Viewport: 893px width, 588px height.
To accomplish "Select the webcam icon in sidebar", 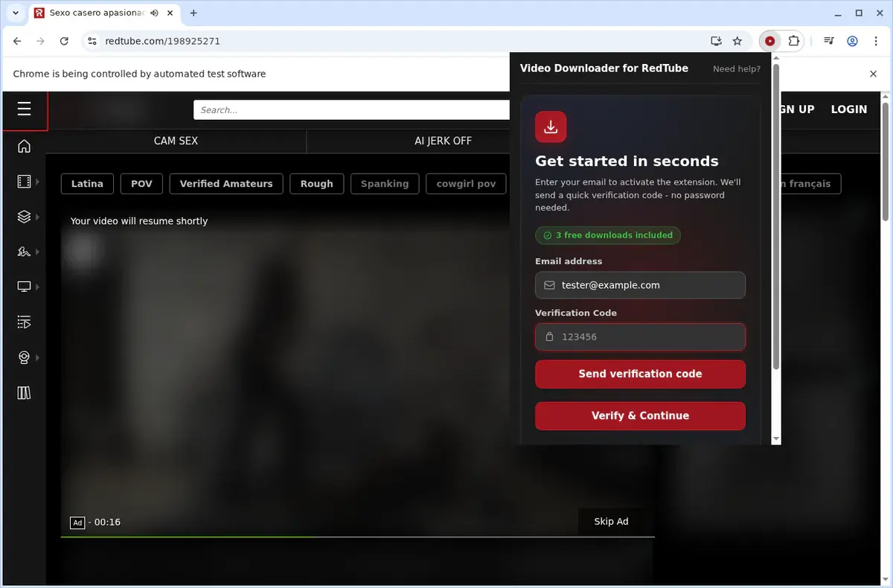I will point(24,358).
